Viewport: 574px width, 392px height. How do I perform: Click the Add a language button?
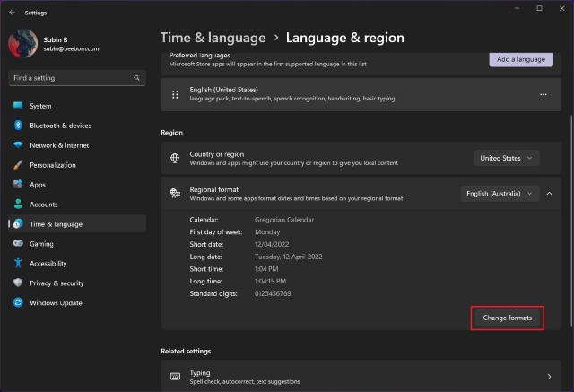tap(521, 59)
